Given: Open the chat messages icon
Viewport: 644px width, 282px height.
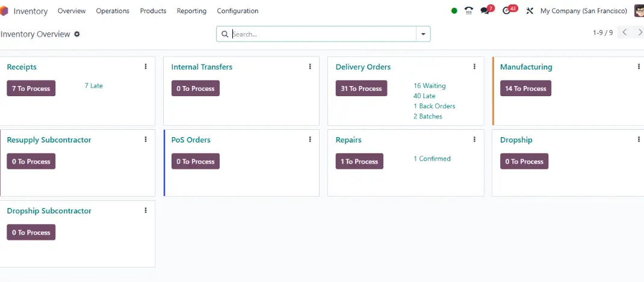Looking at the screenshot, I should pos(485,11).
